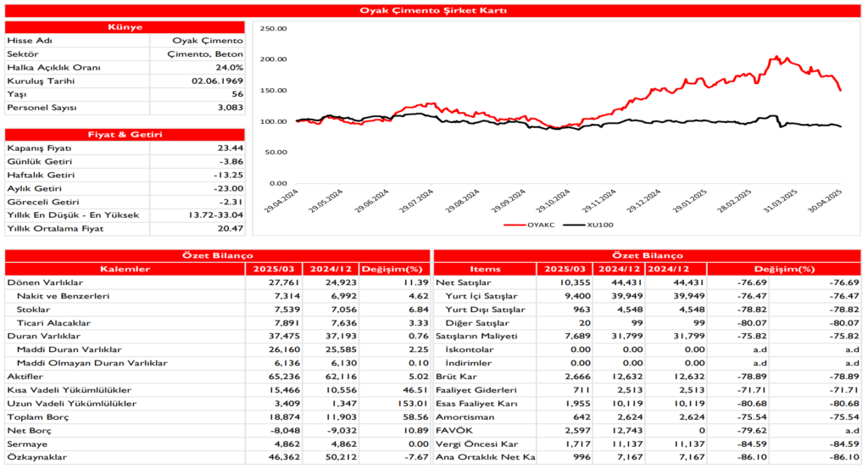Select the '29.10.2024' date axis label
The width and height of the screenshot is (868, 469).
point(554,202)
